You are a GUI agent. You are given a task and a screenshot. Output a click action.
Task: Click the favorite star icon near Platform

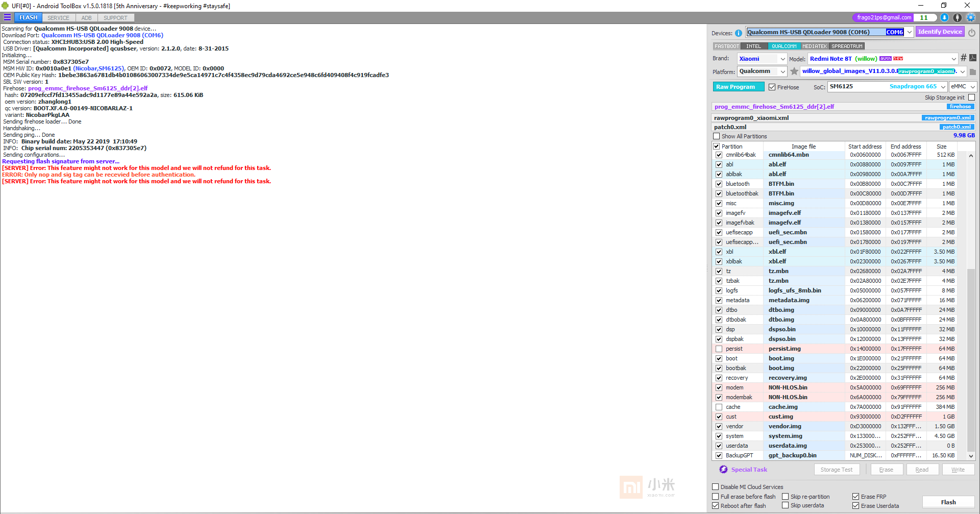coord(794,71)
